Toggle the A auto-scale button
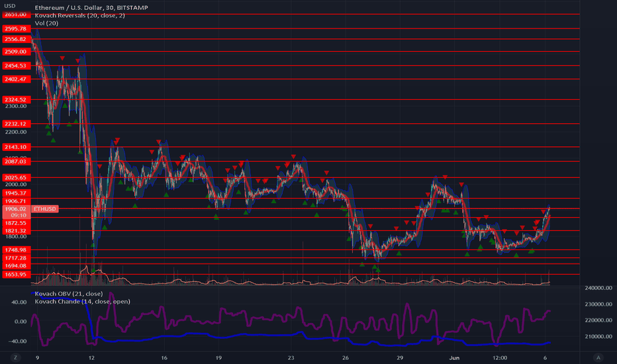Screen dimensions: 617x364 (x=598, y=357)
